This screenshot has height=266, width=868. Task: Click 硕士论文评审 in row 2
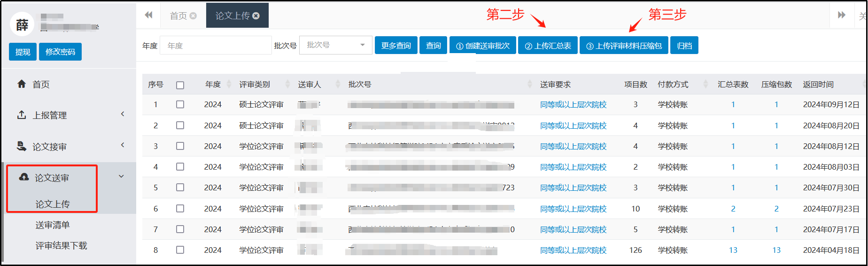[261, 126]
